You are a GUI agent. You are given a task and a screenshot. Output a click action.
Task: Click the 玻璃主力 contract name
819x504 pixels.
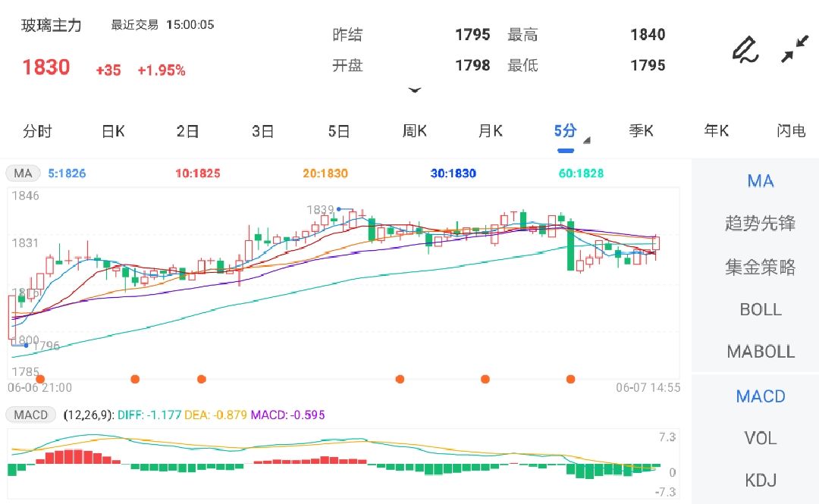[52, 25]
